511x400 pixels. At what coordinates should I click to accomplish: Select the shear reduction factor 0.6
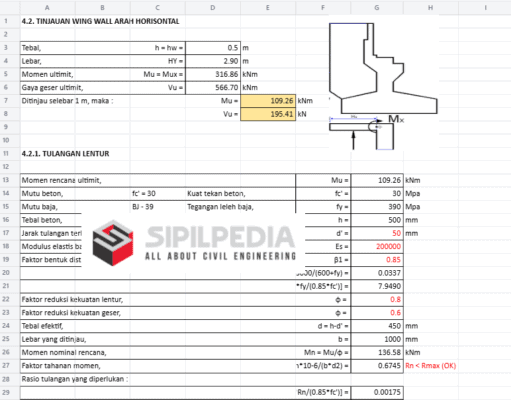[x=377, y=313]
